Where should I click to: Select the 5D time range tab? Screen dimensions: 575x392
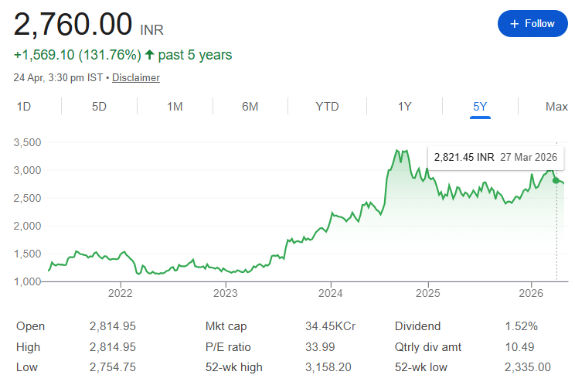pos(99,107)
